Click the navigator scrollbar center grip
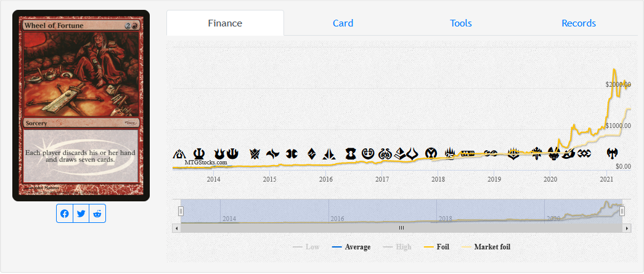This screenshot has height=274, width=644. tap(401, 228)
